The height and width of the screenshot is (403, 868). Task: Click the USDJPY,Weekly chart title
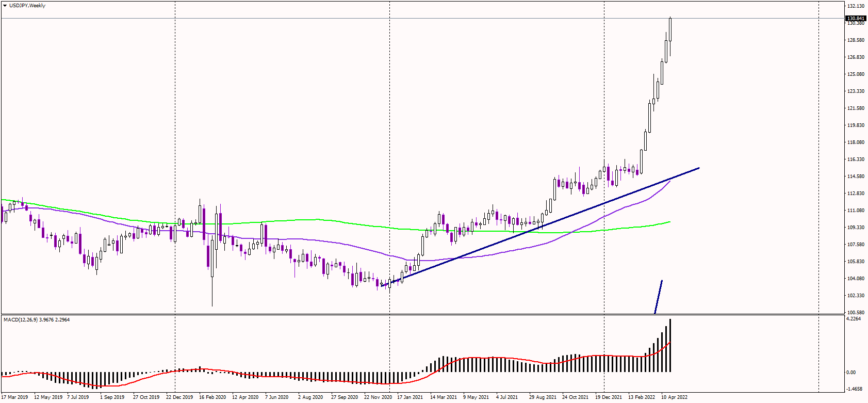[x=27, y=6]
